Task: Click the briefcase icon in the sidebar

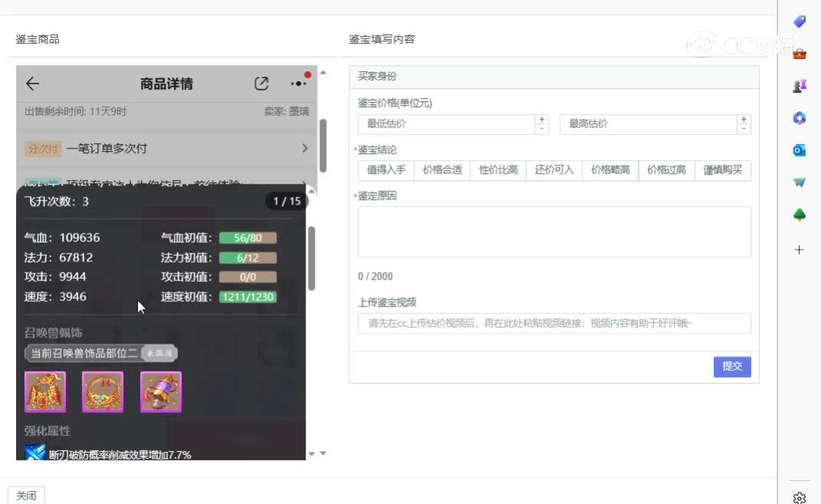Action: point(800,54)
